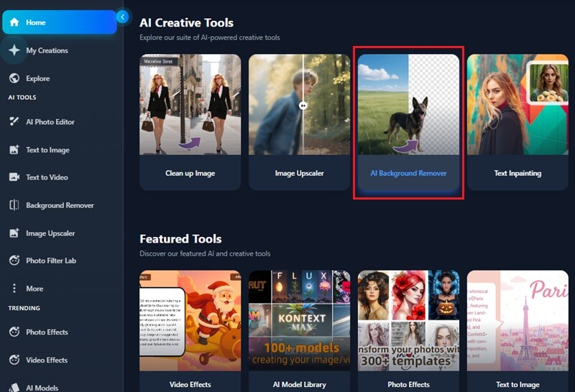
Task: Click the Home house icon
Action: tap(14, 22)
